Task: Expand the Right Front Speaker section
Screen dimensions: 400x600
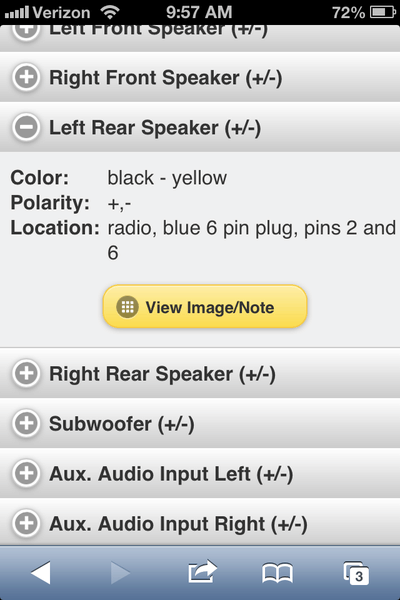Action: coord(200,77)
